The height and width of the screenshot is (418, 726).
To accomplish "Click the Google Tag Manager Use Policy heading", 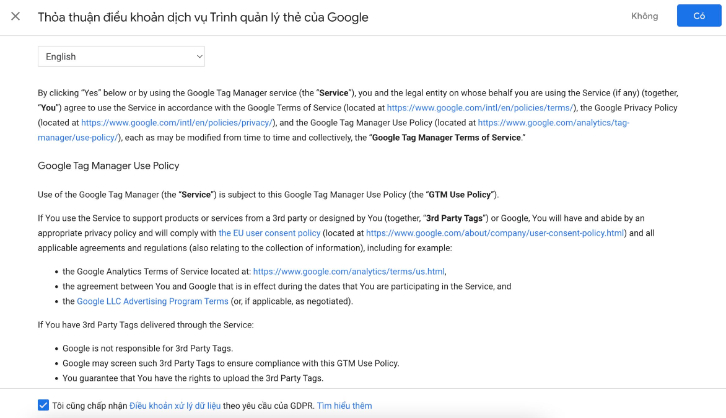I will pos(108,166).
